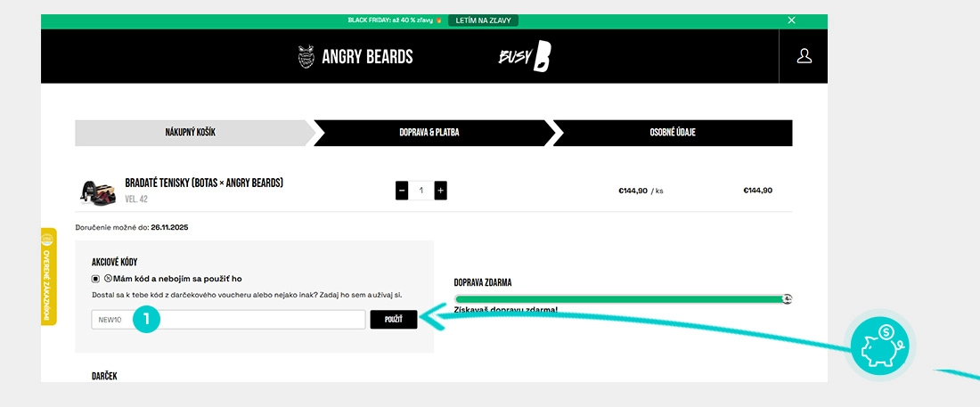This screenshot has width=980, height=407.
Task: Open the Bradaté Tenisky product thumbnail
Action: coord(99,191)
